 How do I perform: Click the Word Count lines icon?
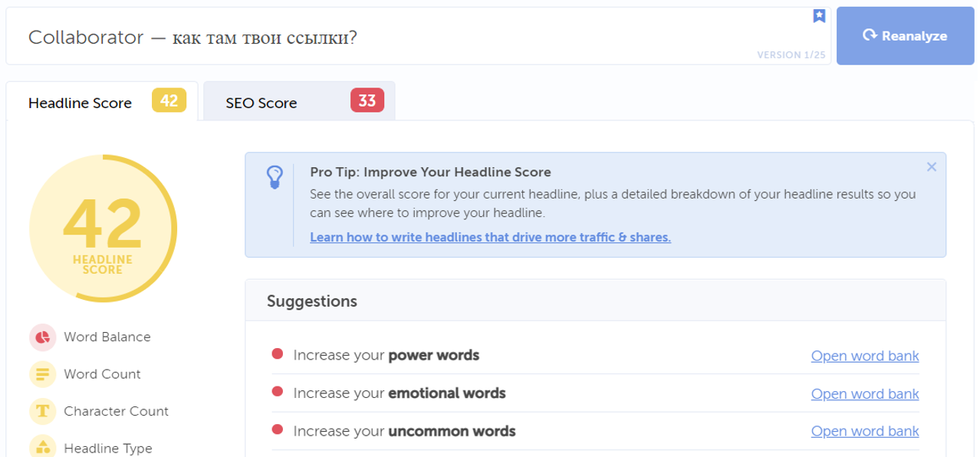42,374
